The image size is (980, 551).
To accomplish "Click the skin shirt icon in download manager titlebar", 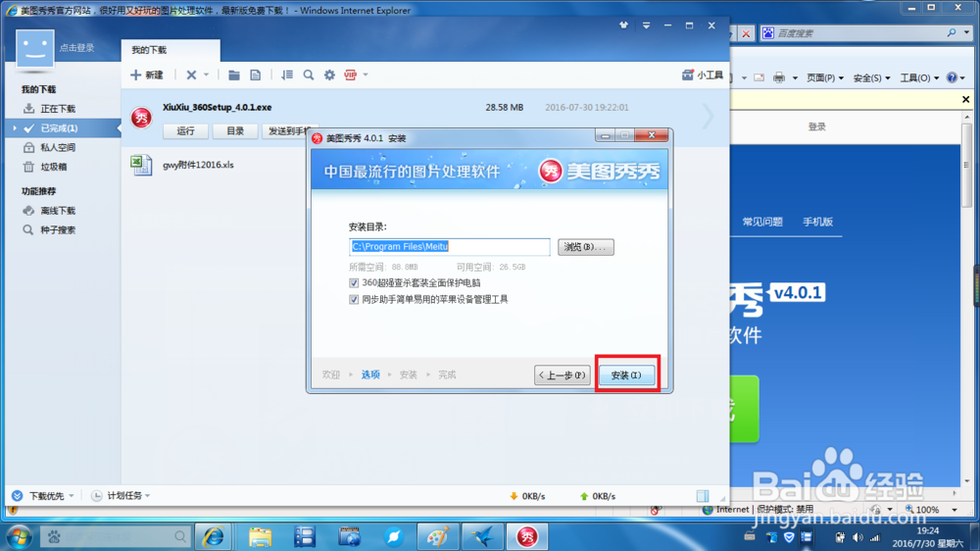I will click(x=623, y=25).
